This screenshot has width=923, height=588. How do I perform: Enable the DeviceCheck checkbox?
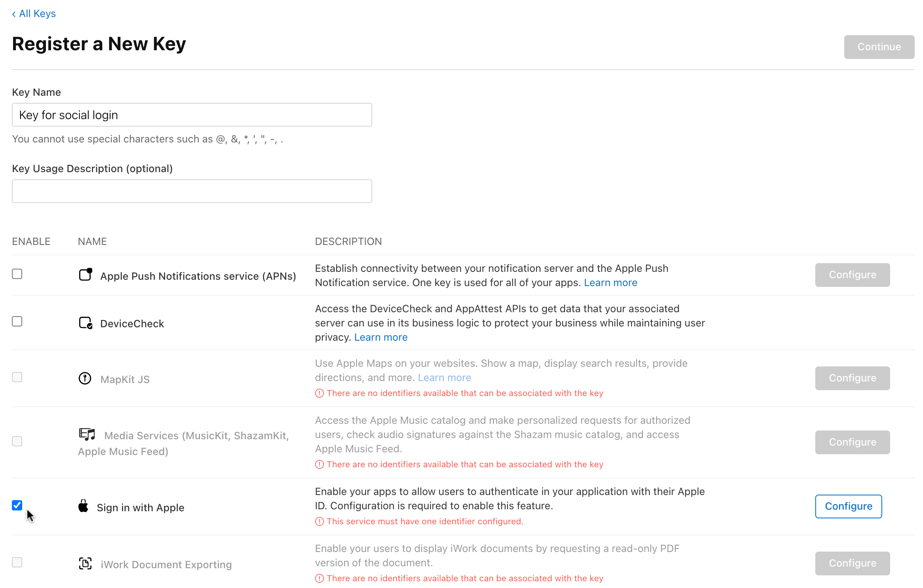click(17, 321)
